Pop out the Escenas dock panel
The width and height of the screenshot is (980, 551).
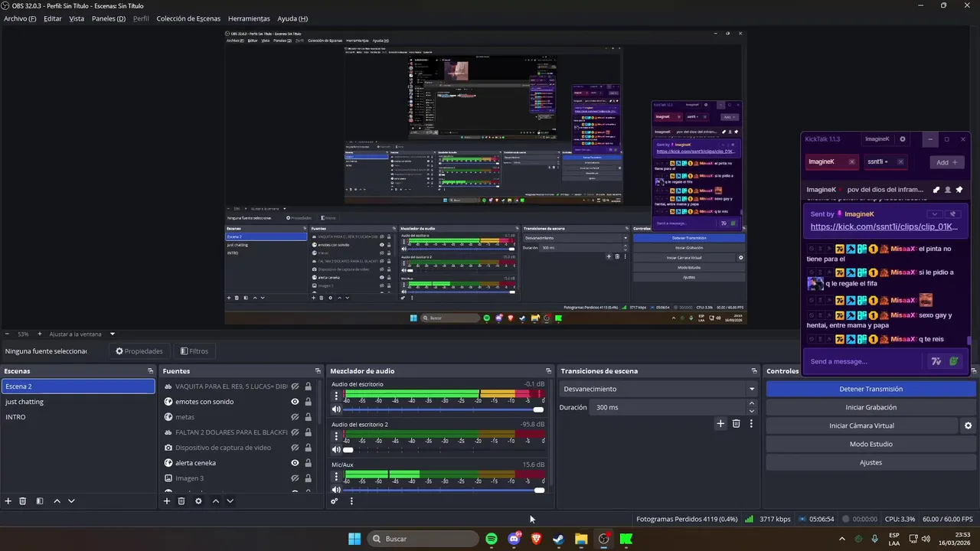[150, 371]
